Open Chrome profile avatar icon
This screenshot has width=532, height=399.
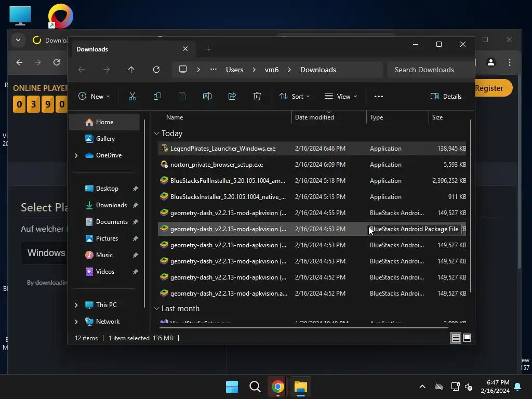pos(490,62)
